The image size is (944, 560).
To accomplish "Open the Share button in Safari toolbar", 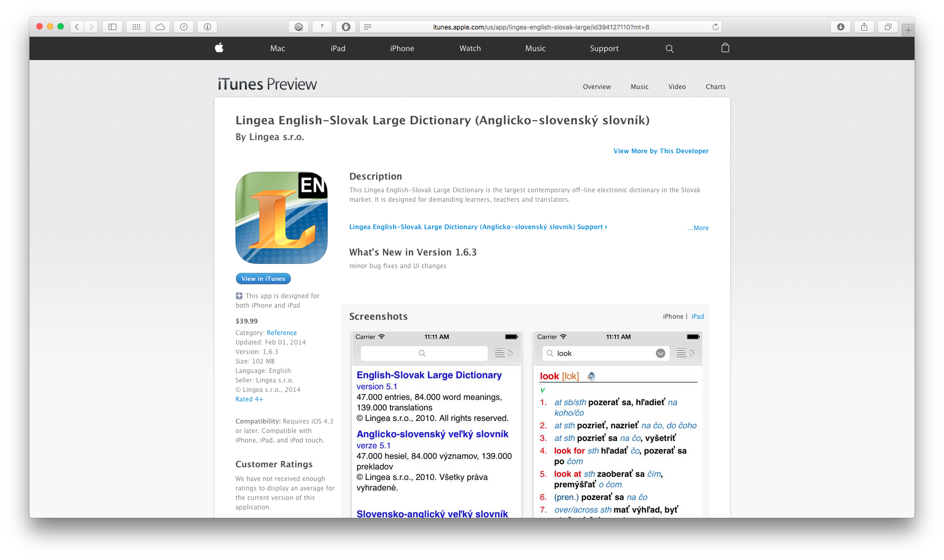I will coord(864,27).
